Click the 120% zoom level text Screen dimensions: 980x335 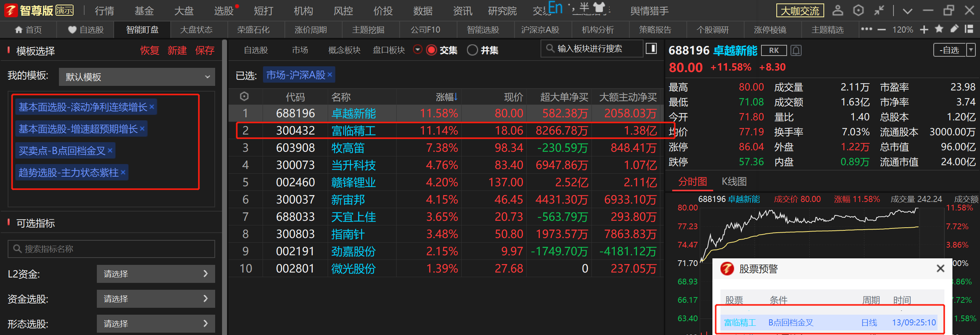903,30
